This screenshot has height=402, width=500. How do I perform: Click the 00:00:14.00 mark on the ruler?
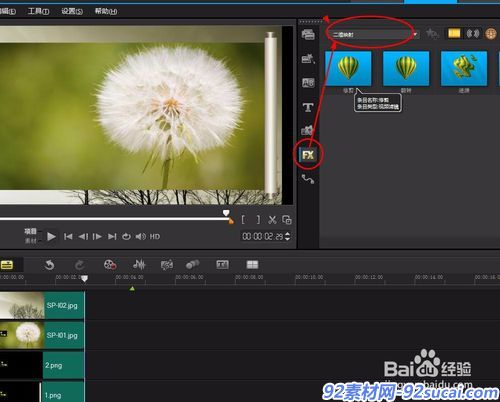pyautogui.click(x=429, y=277)
